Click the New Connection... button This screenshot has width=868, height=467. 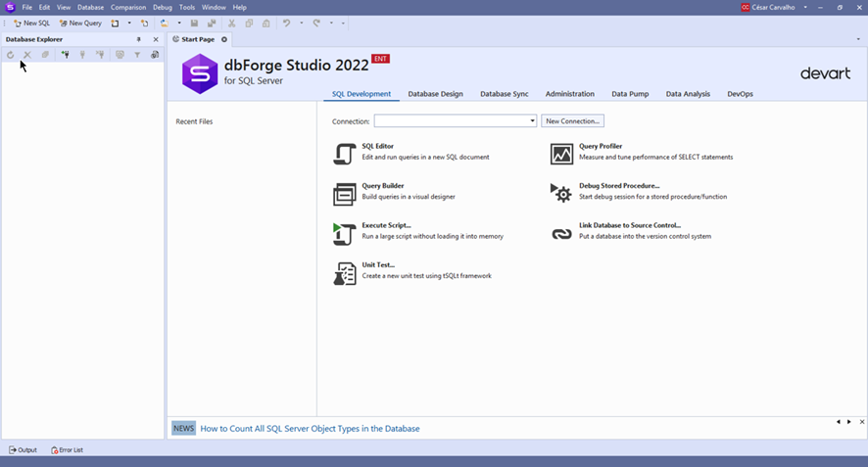572,121
